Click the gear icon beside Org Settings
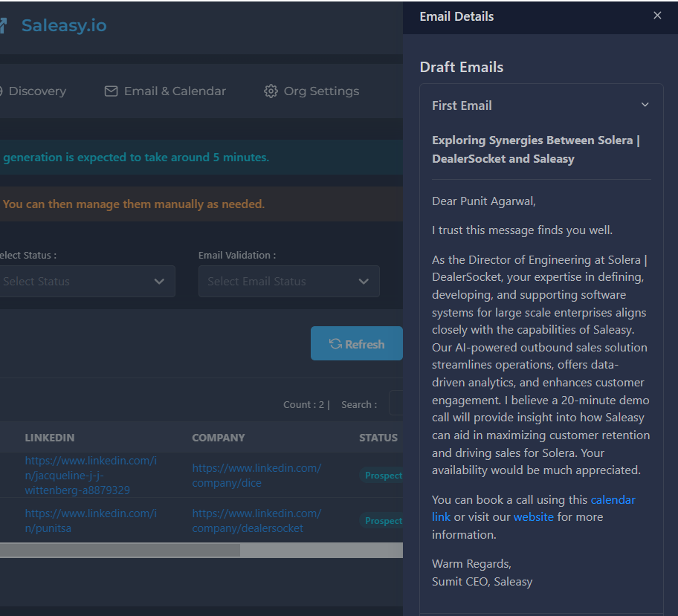The width and height of the screenshot is (678, 616). [x=271, y=91]
